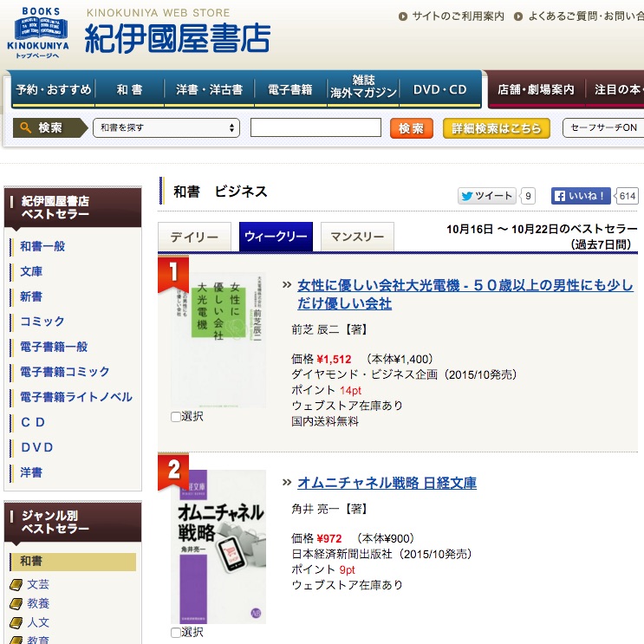
Task: Open the 和書 navigation menu
Action: tap(129, 89)
